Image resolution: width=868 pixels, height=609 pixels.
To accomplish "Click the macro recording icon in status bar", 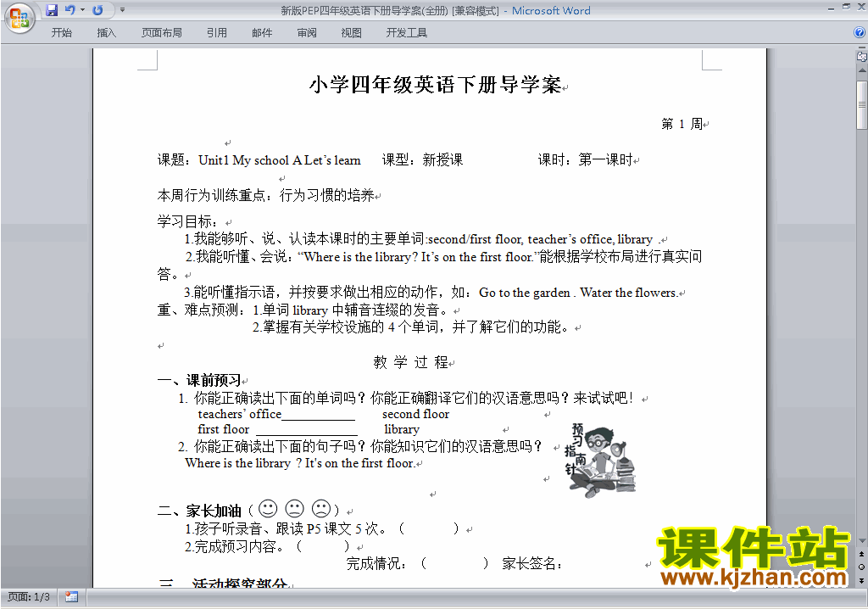I will pos(71,597).
